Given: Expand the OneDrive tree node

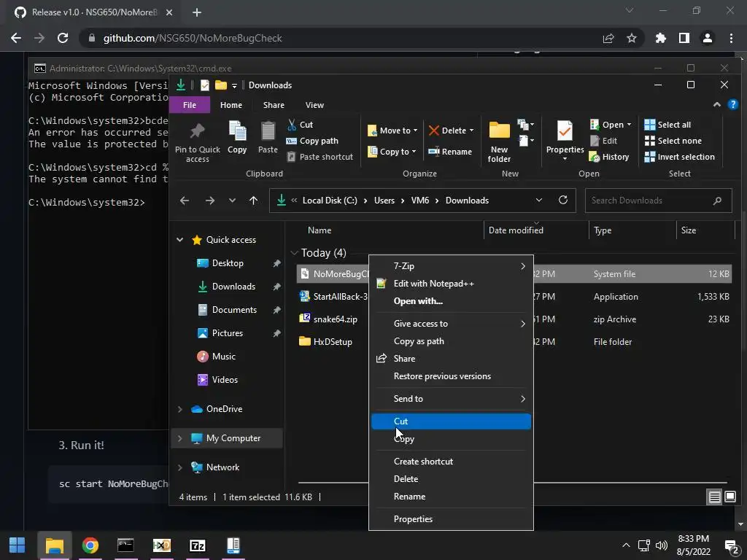Looking at the screenshot, I should (180, 409).
